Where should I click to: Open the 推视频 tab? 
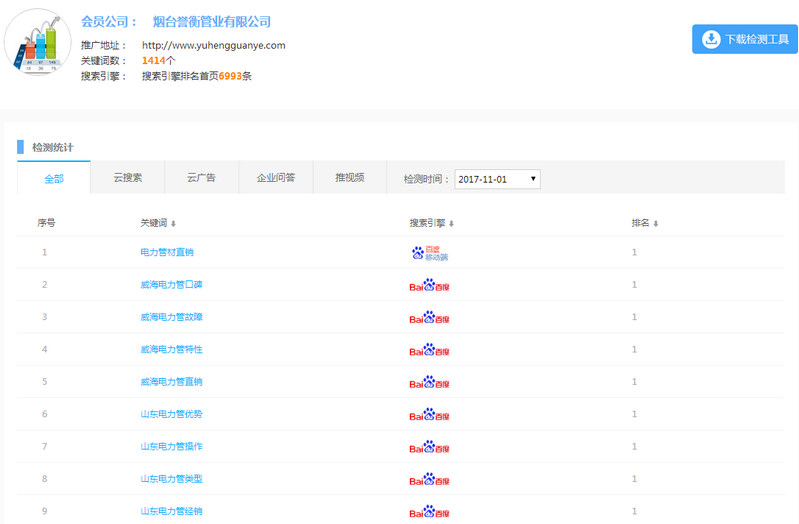coord(349,178)
